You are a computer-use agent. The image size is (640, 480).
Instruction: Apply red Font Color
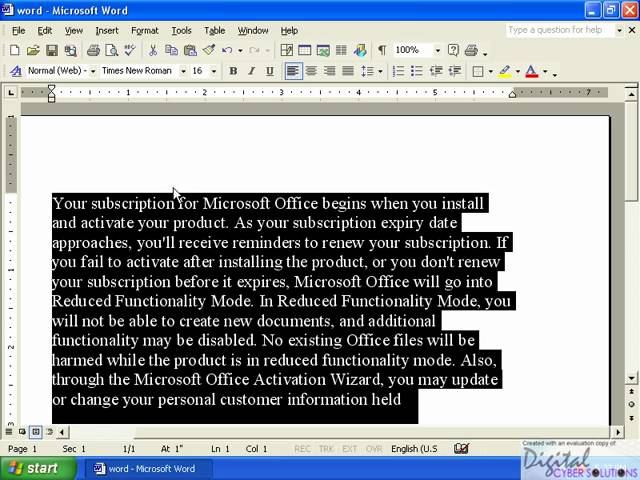[532, 71]
